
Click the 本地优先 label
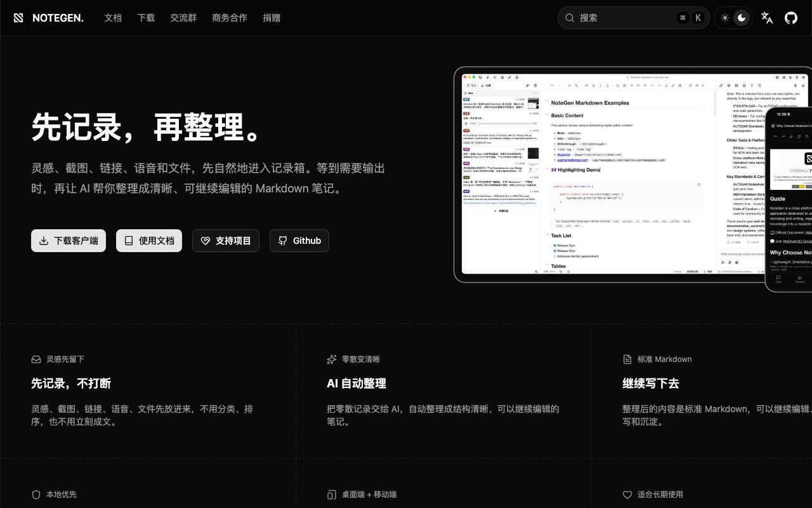[x=62, y=495]
